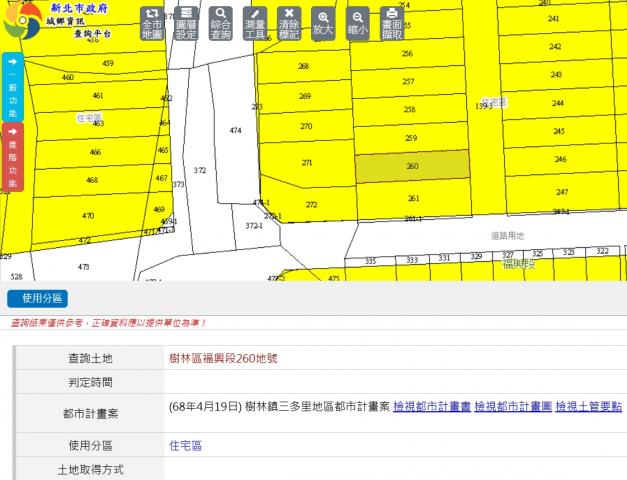Viewport: 627px width, 480px height.
Task: Zoom out with the 縮小 button
Action: (x=357, y=24)
